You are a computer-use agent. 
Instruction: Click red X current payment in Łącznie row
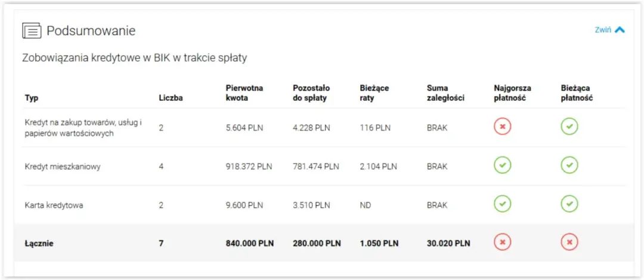click(569, 242)
